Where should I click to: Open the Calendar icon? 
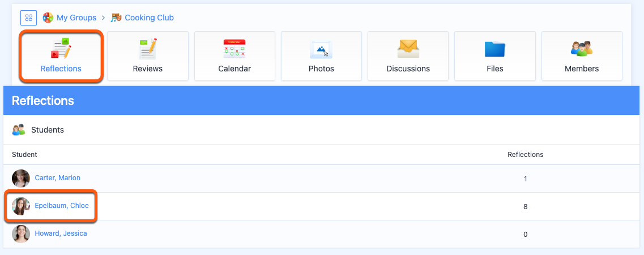(234, 49)
